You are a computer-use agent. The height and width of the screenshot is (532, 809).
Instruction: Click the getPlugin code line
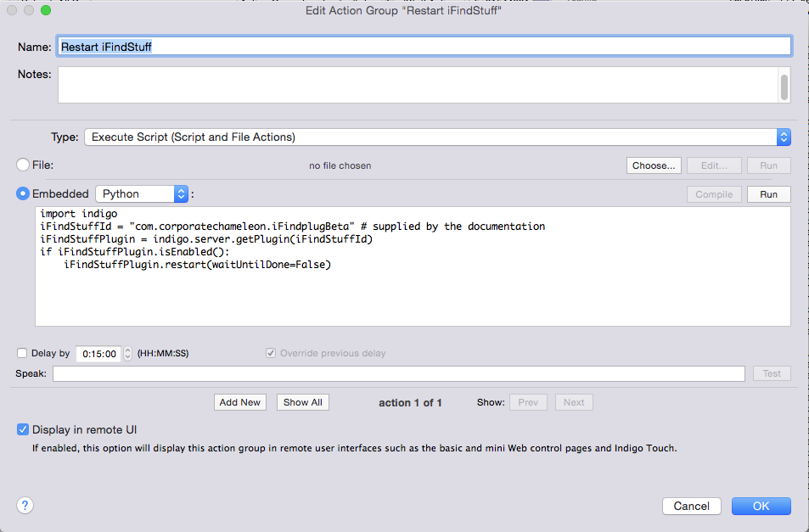206,239
